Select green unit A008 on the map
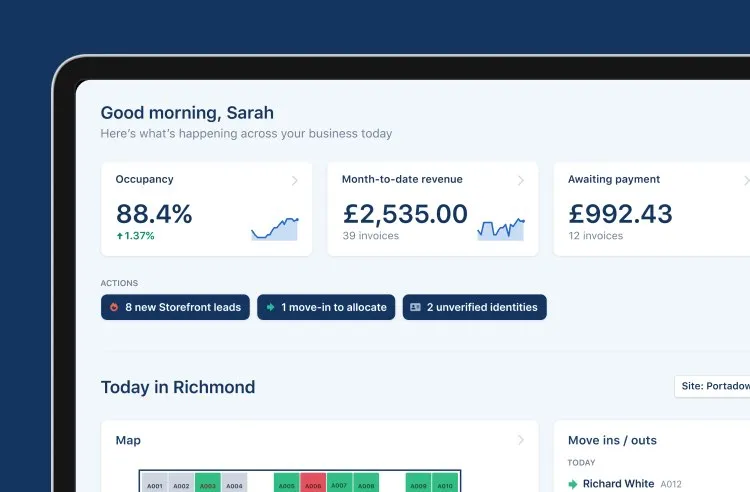This screenshot has height=492, width=750. tap(366, 483)
